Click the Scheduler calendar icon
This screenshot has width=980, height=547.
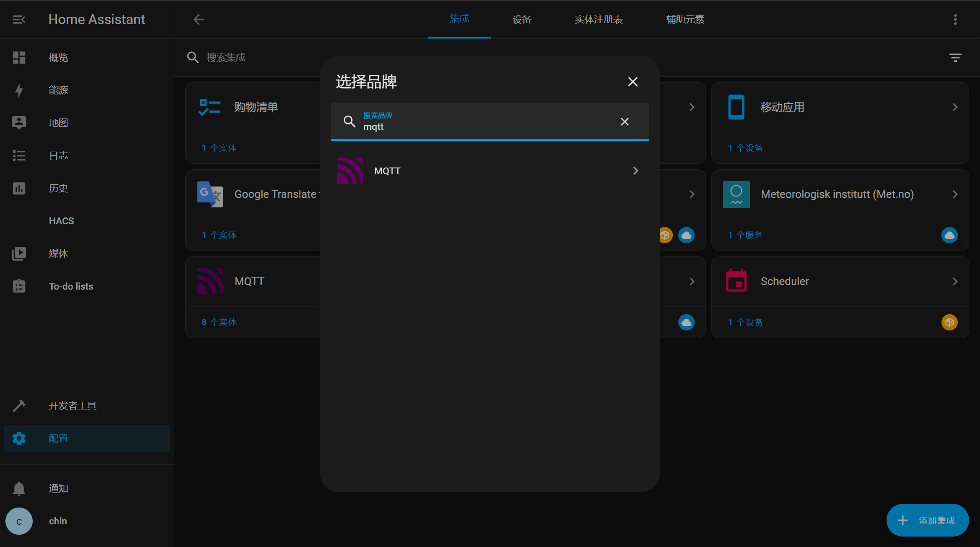point(736,281)
